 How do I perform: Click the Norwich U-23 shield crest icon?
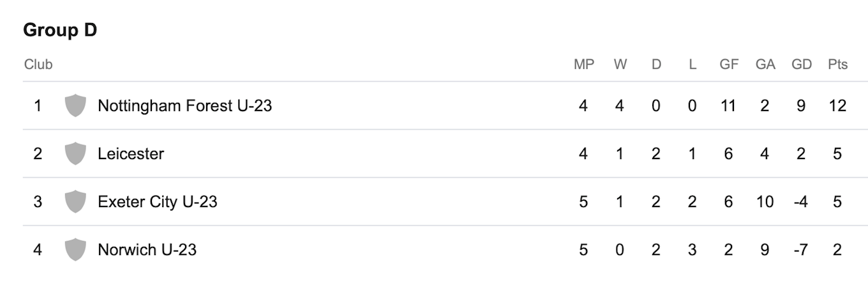coord(75,249)
